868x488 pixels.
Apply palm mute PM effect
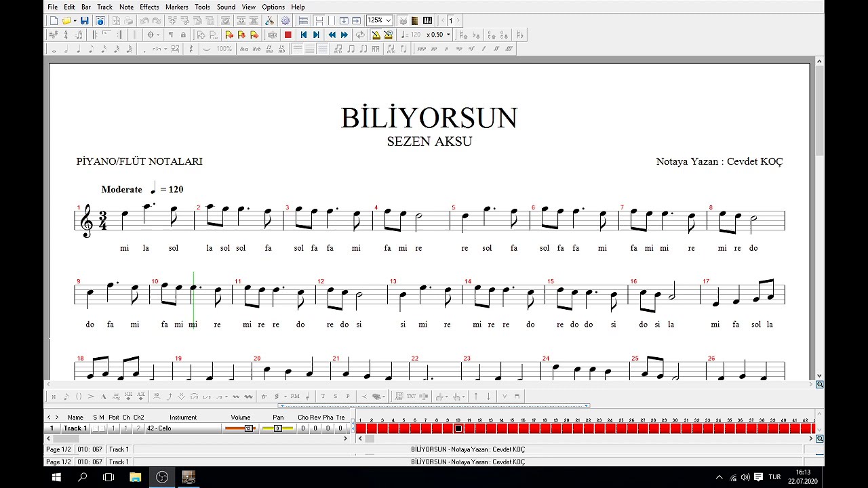click(295, 396)
